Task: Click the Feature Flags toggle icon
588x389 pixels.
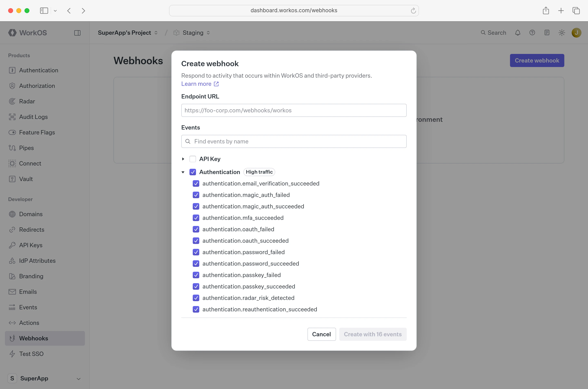Action: point(12,132)
